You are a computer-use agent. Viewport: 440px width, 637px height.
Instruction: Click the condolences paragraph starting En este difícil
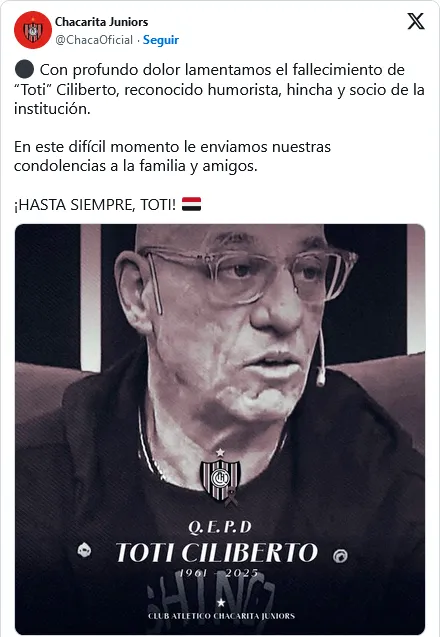(172, 156)
